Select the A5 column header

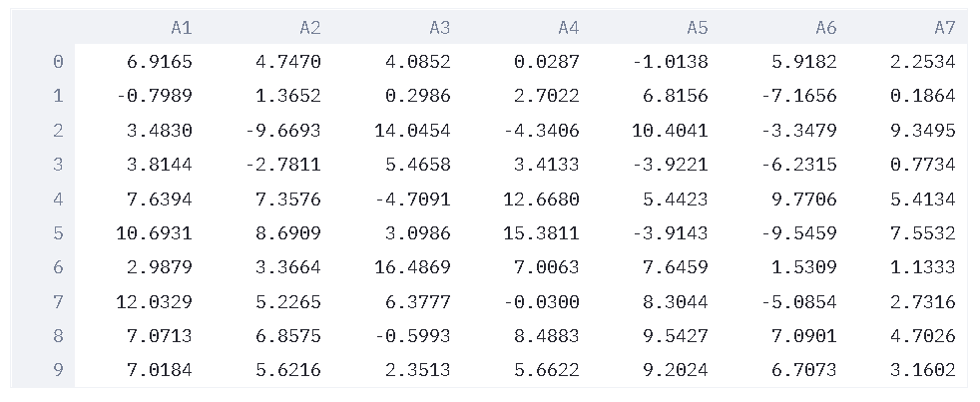tap(697, 29)
